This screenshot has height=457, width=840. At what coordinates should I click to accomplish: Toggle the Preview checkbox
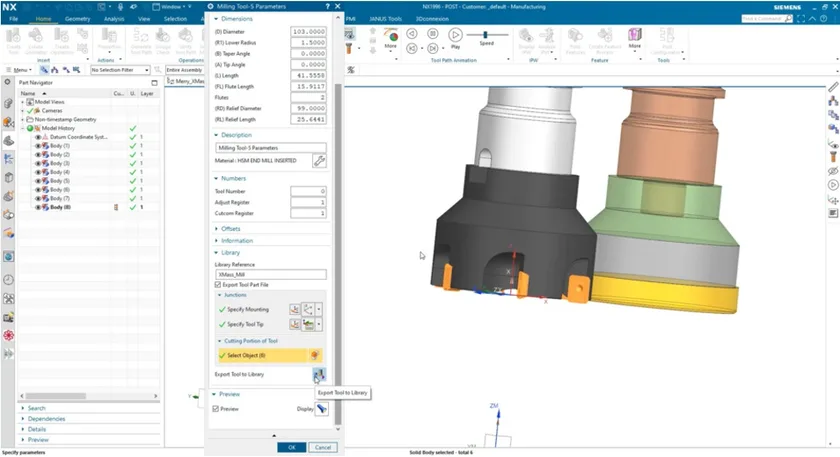point(215,409)
